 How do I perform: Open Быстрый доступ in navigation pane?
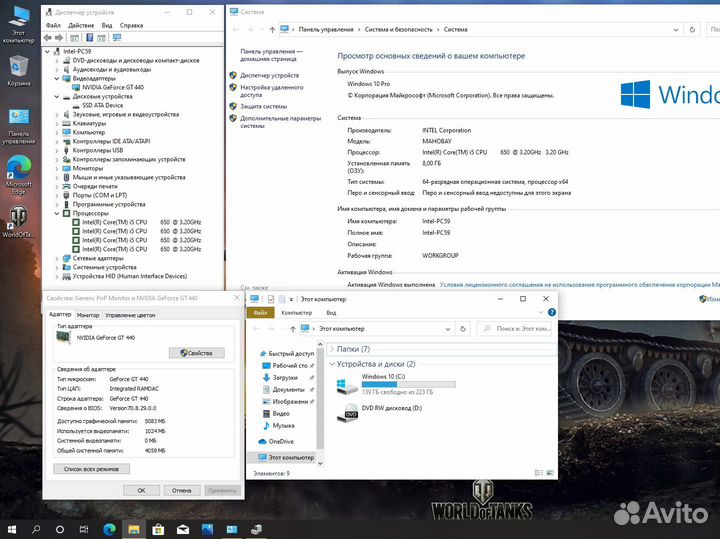[287, 354]
